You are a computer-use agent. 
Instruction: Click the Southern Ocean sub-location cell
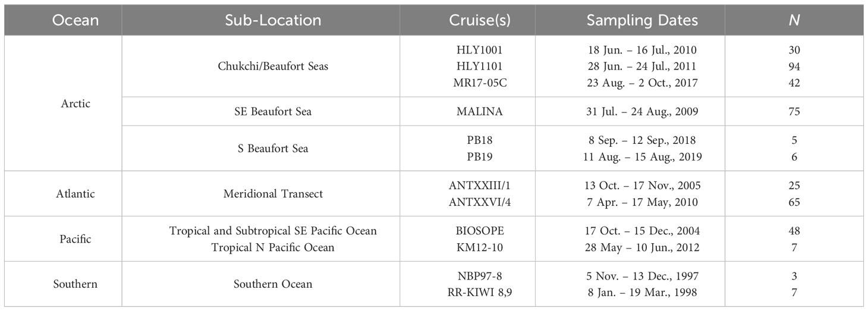point(273,284)
